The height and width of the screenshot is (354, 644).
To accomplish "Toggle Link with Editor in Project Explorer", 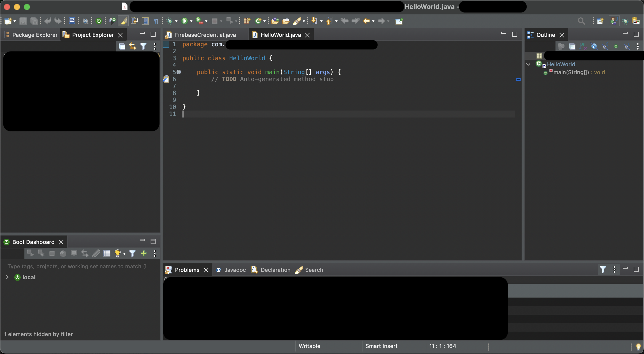I will coord(132,47).
